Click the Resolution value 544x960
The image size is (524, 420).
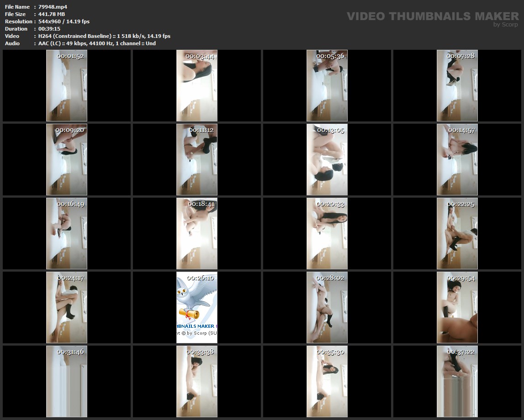pos(64,21)
